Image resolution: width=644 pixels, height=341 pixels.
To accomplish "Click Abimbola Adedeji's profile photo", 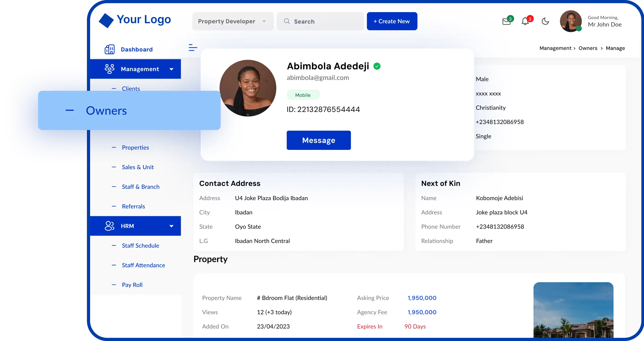I will point(248,88).
